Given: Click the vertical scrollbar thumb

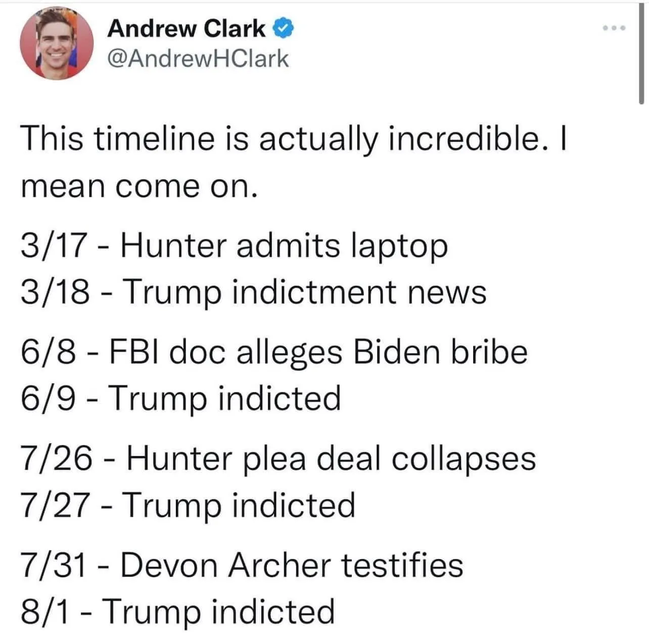Looking at the screenshot, I should point(641,56).
